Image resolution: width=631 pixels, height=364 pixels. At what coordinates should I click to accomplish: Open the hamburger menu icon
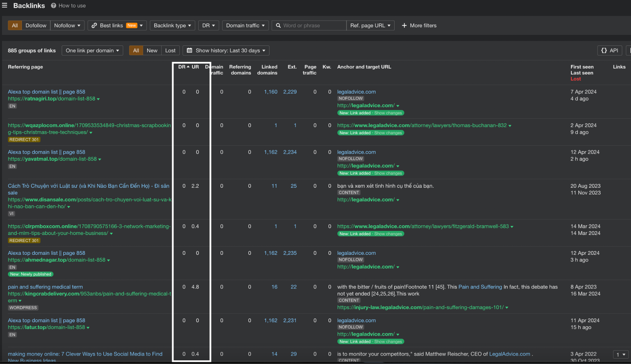(5, 5)
